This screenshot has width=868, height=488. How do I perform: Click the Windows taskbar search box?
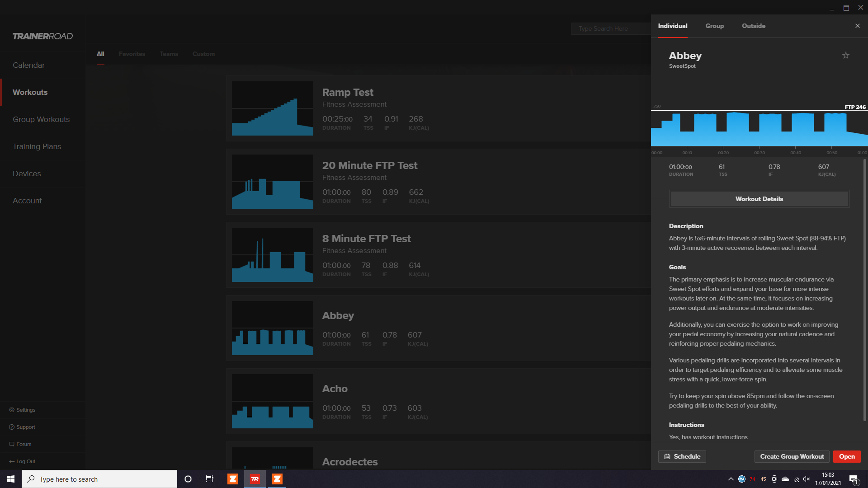99,479
